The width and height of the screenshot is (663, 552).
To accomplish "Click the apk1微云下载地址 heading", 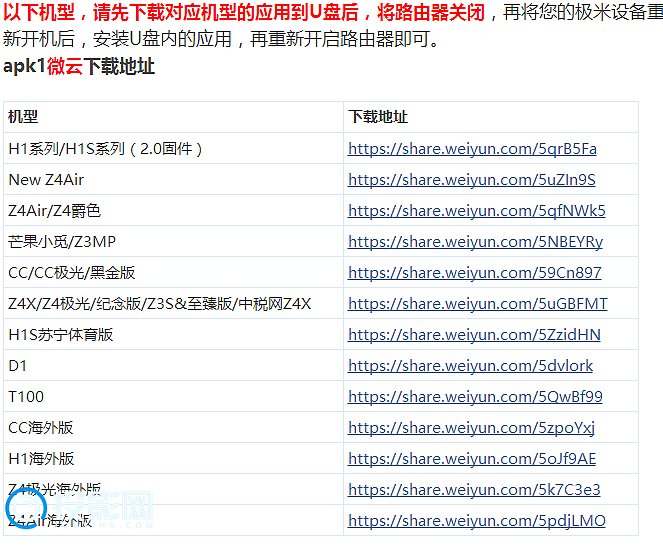I will coord(79,67).
